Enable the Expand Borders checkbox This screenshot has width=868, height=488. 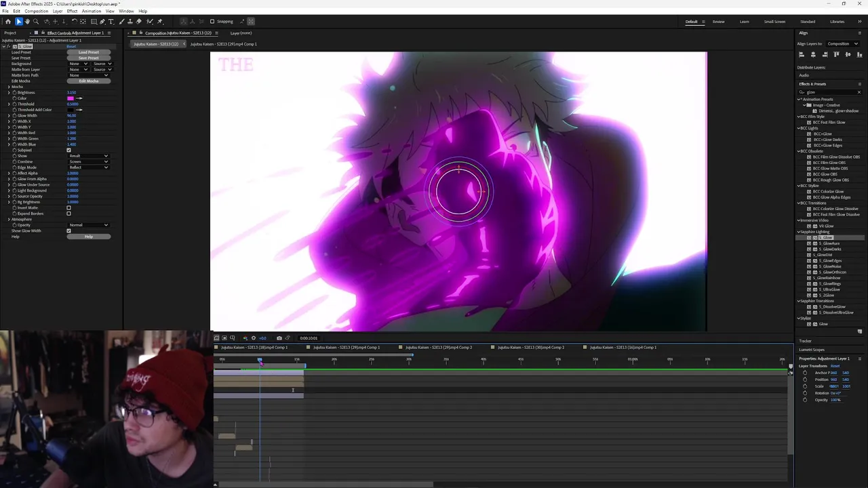[x=68, y=213]
